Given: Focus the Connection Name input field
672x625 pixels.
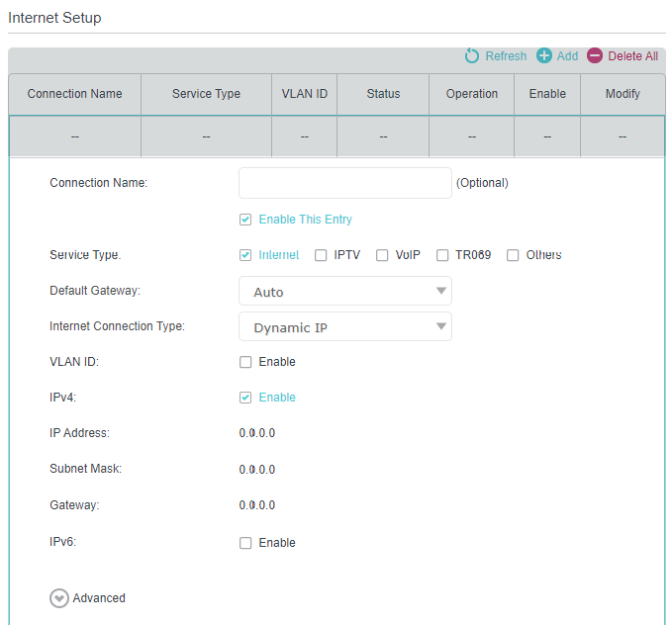Looking at the screenshot, I should [x=345, y=183].
